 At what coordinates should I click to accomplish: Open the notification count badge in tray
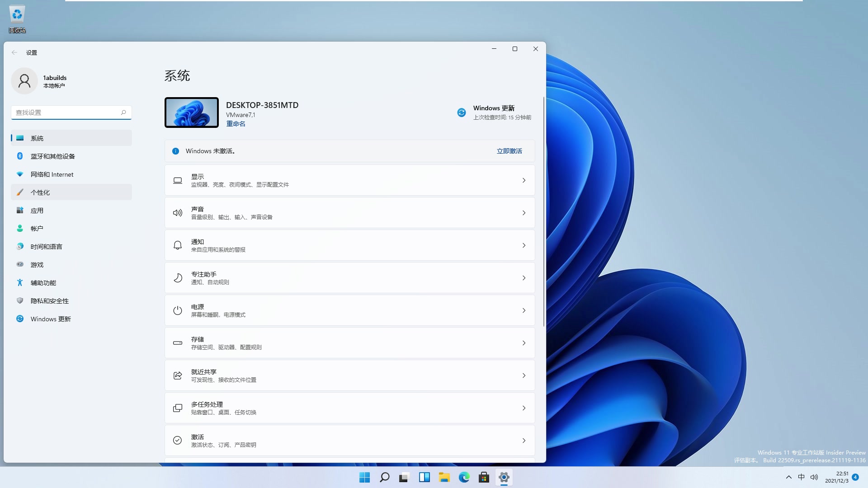point(855,477)
